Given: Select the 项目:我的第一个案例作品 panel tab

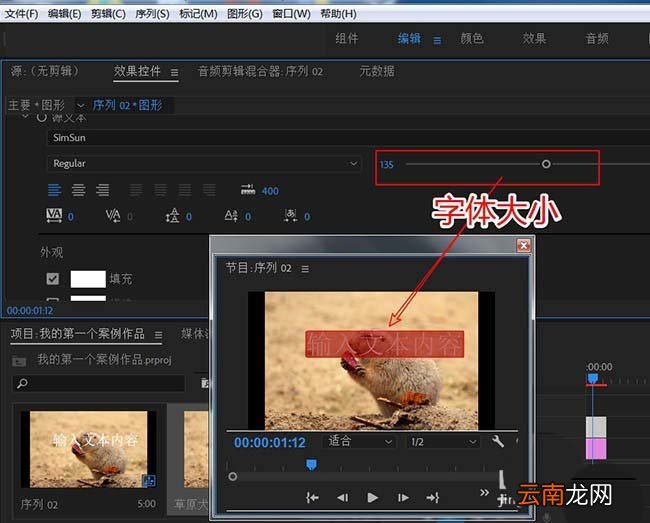Looking at the screenshot, I should [x=78, y=334].
